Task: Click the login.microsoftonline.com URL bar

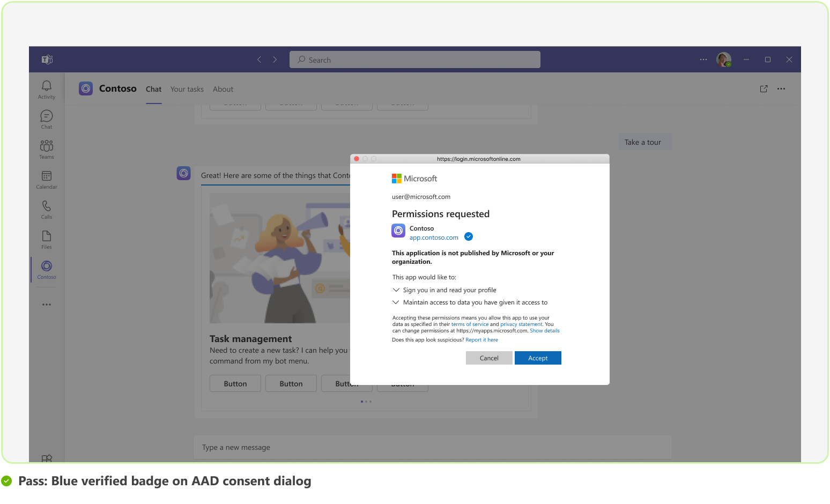Action: pyautogui.click(x=479, y=159)
